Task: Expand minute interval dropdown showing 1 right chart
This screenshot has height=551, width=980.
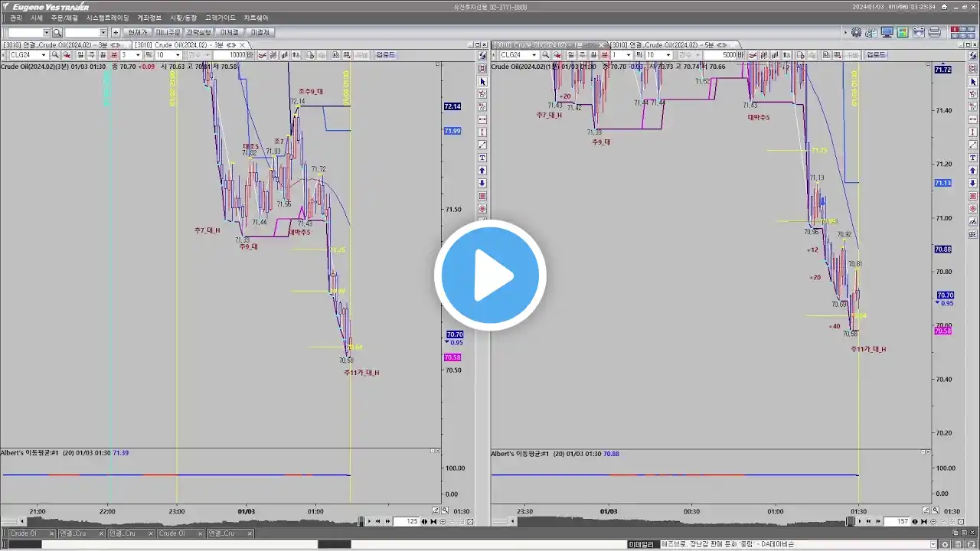Action: pyautogui.click(x=628, y=54)
